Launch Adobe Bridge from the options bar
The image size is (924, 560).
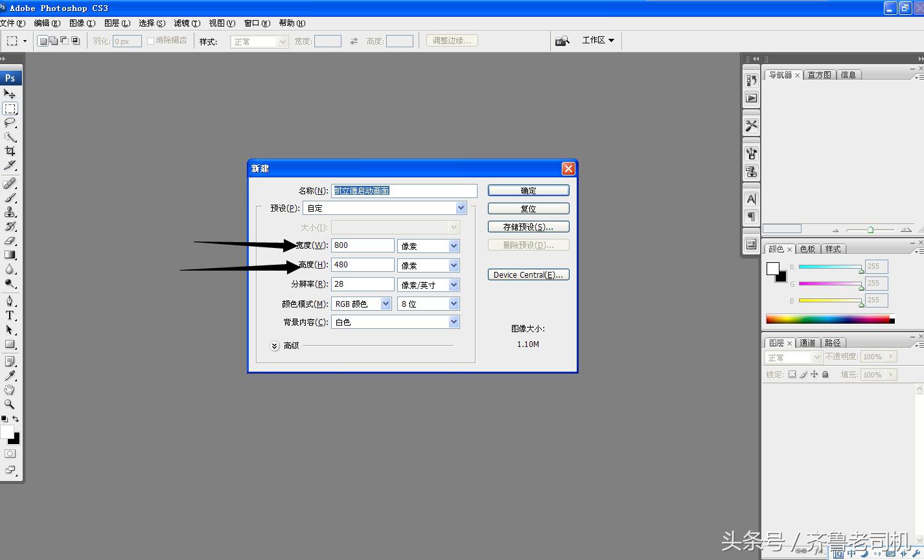(x=562, y=41)
